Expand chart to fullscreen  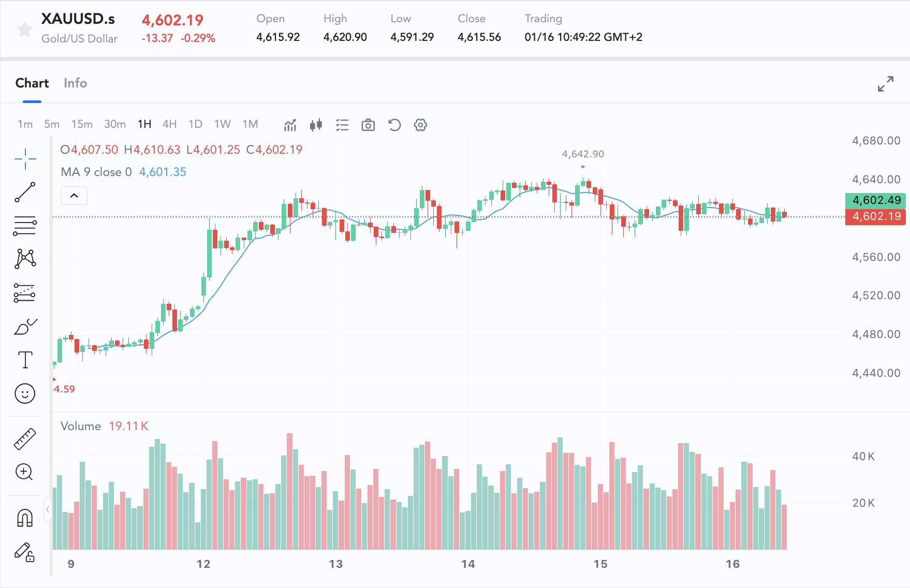[x=885, y=83]
